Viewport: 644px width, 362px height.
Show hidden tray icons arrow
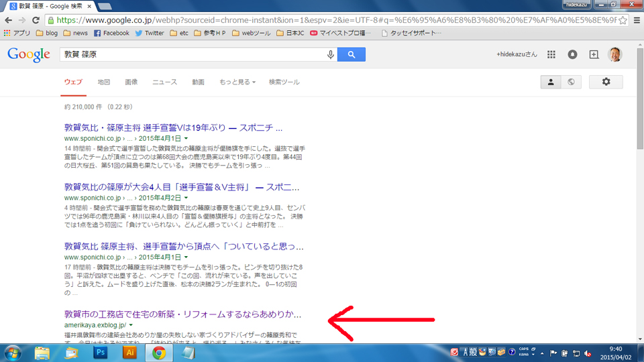[542, 353]
